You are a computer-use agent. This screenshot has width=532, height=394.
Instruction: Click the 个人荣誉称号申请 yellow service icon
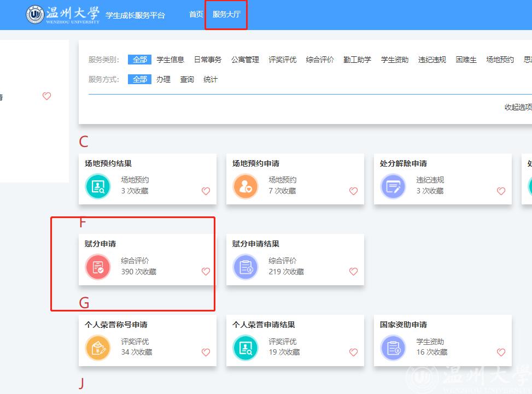coord(98,348)
